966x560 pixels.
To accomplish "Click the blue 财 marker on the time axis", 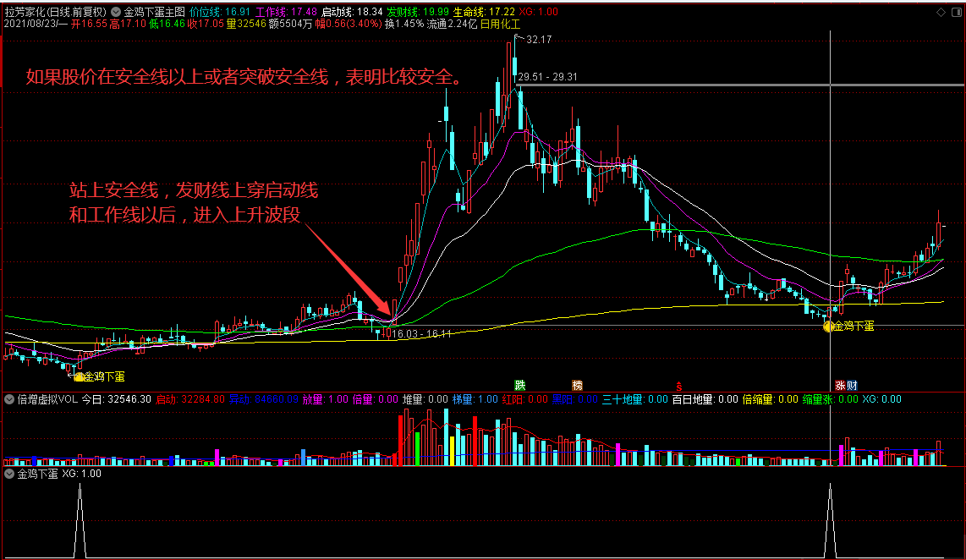I will click(852, 386).
